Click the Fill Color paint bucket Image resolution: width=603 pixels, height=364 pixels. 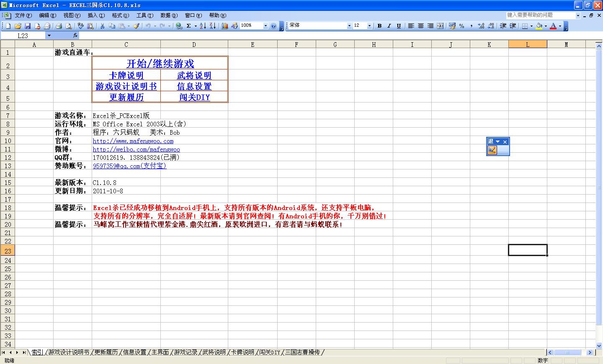pyautogui.click(x=539, y=26)
